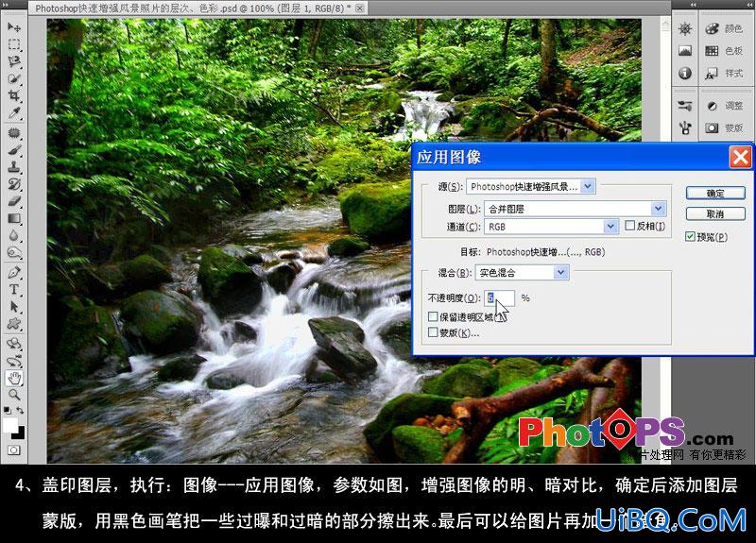Select the Quick Selection tool
This screenshot has width=756, height=543.
[13, 78]
